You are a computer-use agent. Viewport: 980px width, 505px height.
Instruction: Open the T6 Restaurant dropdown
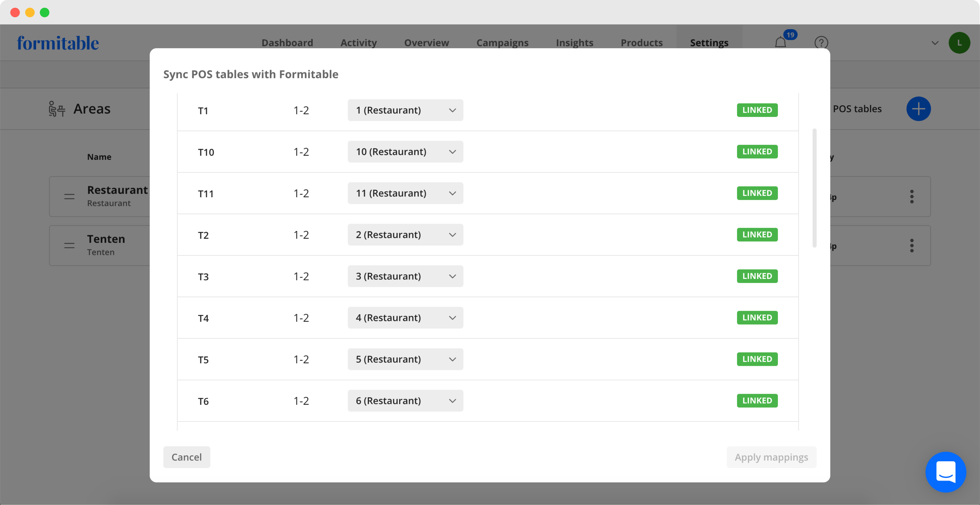click(x=405, y=400)
